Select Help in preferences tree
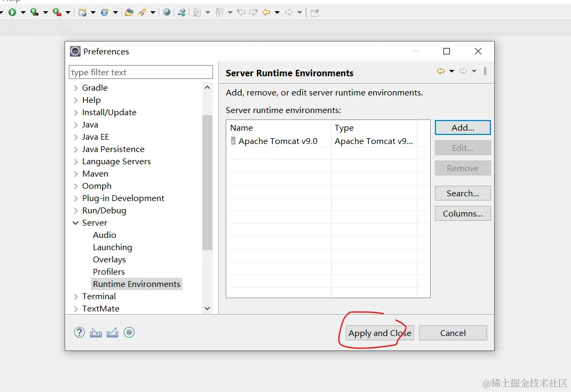The height and width of the screenshot is (392, 571). [91, 100]
